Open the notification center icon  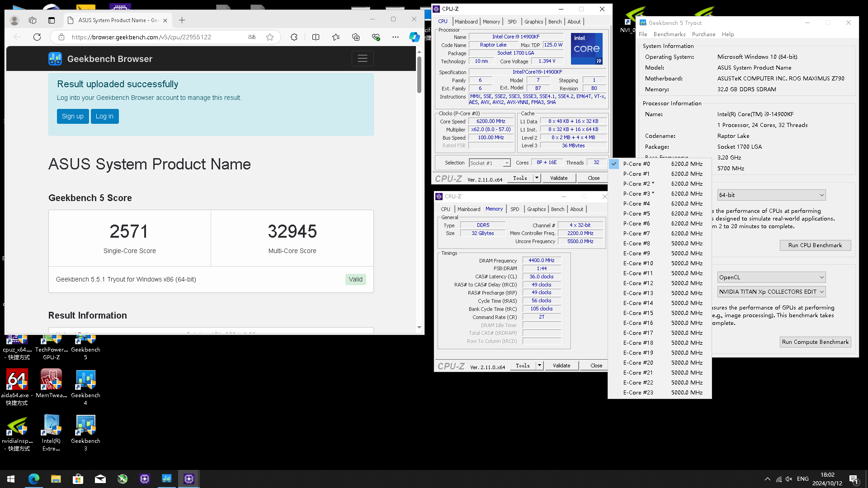(x=854, y=479)
